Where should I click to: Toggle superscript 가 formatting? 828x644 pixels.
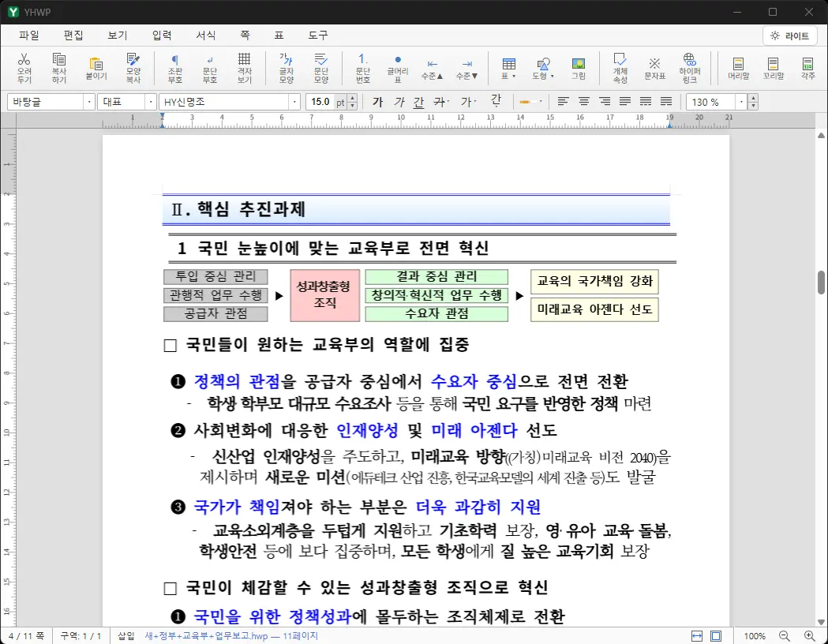tap(468, 102)
